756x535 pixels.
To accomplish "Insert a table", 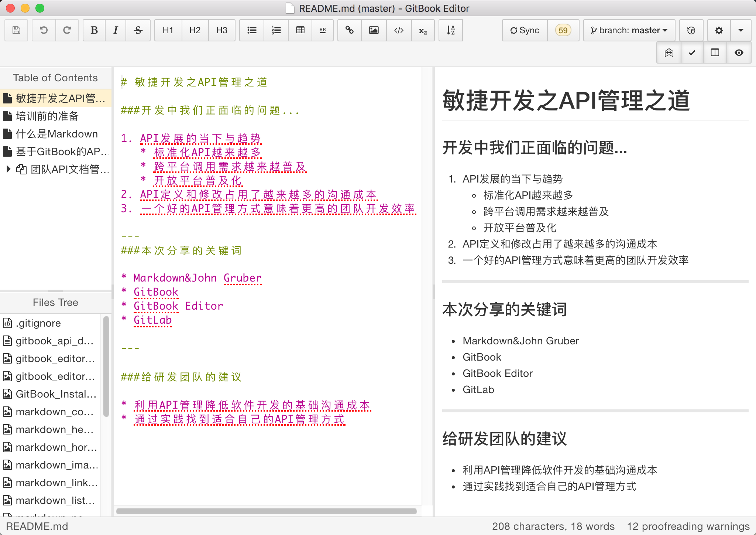I will click(300, 30).
